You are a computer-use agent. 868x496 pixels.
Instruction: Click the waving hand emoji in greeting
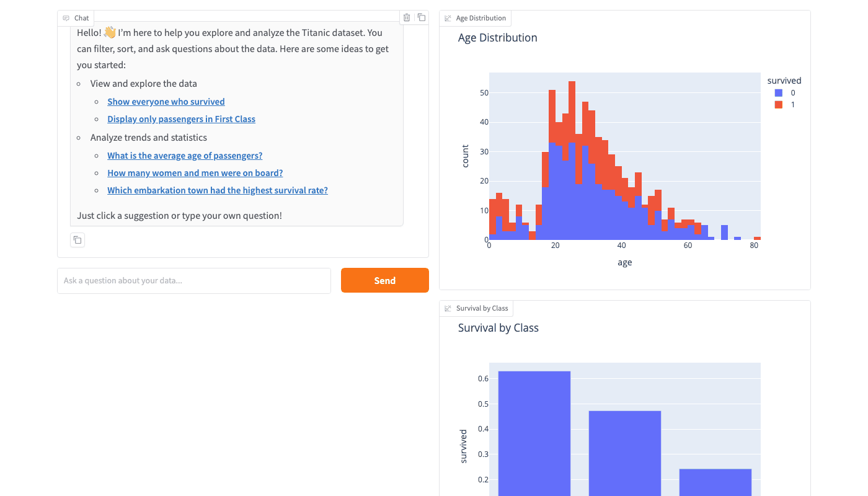pyautogui.click(x=110, y=32)
